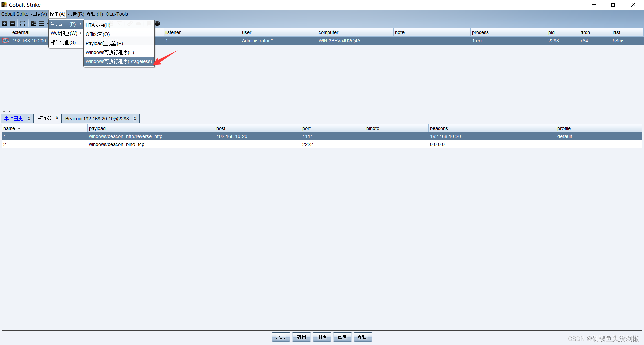
Task: Click the profile column header
Action: pos(599,128)
